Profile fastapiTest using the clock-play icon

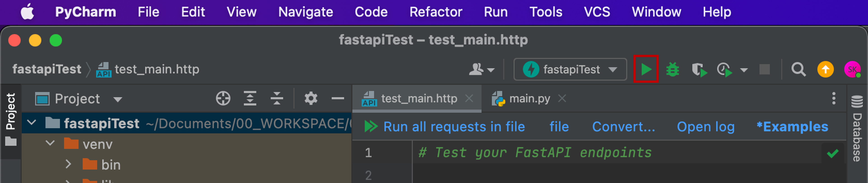pyautogui.click(x=724, y=70)
